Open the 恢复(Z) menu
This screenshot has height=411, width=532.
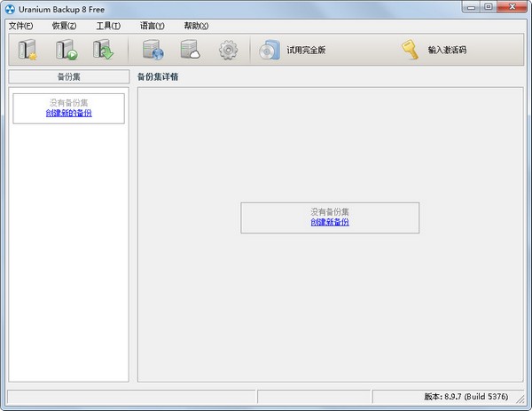click(x=64, y=26)
